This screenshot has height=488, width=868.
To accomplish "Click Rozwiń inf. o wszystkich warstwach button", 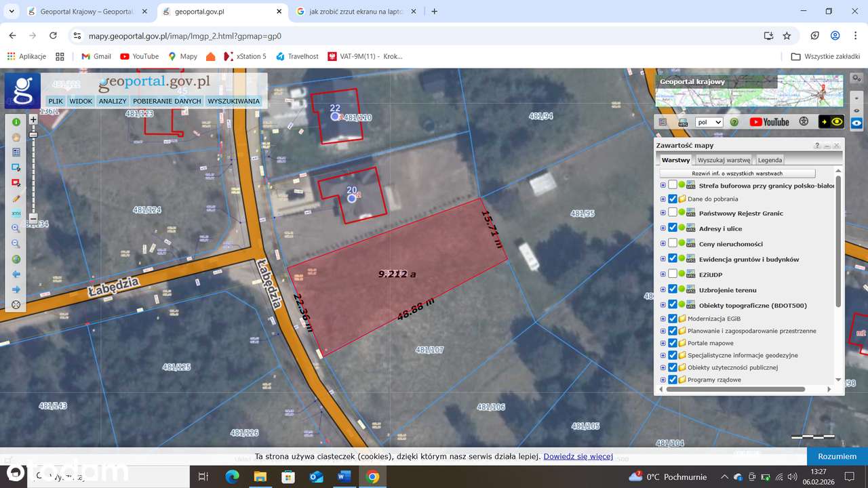I will click(x=737, y=174).
